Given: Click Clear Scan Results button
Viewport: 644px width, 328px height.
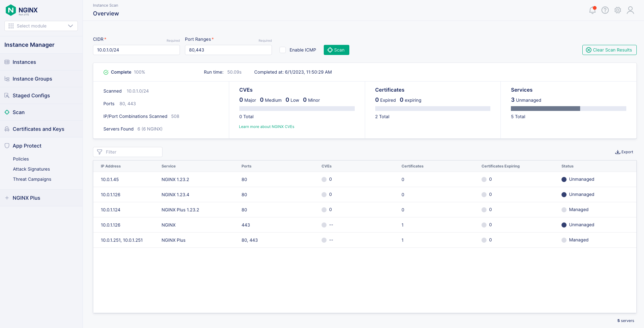Looking at the screenshot, I should [609, 50].
